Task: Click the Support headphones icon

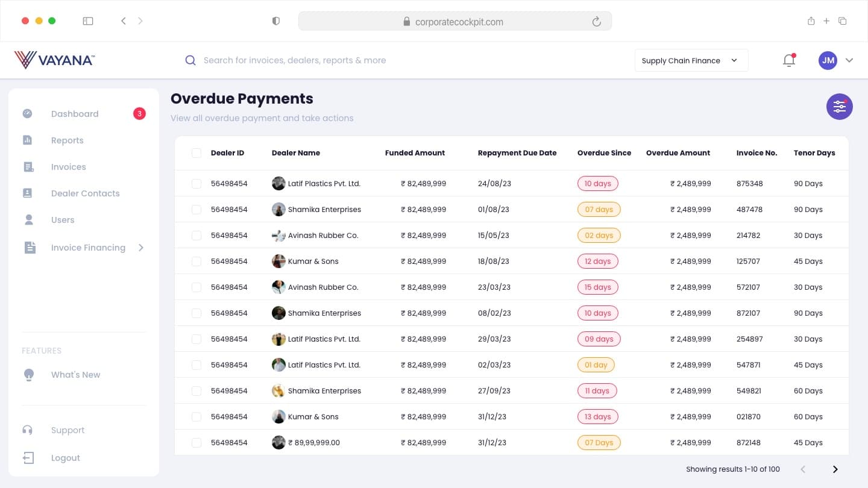Action: click(27, 430)
